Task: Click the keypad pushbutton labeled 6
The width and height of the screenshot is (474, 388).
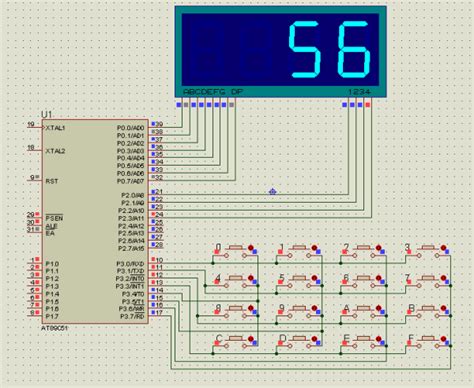Action: pyautogui.click(x=363, y=278)
